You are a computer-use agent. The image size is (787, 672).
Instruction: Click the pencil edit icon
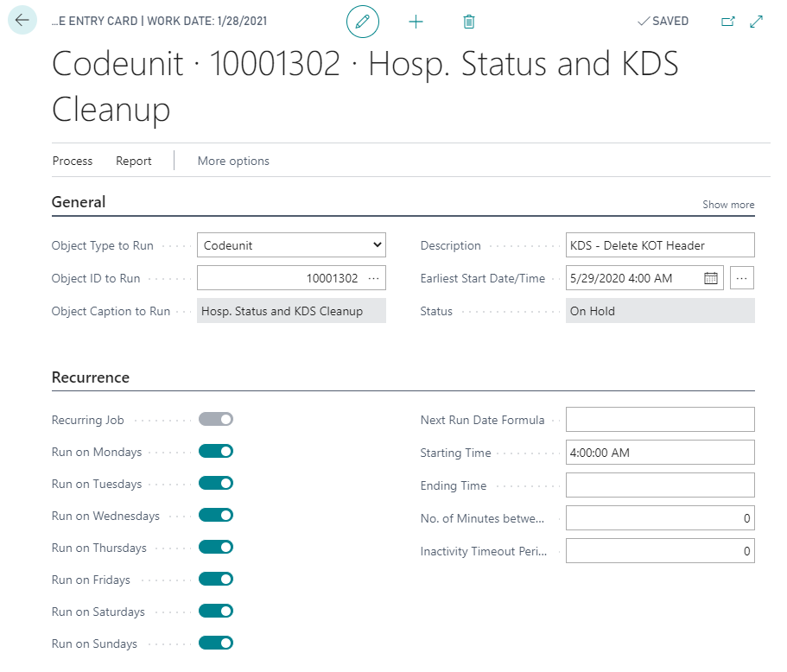coord(363,22)
